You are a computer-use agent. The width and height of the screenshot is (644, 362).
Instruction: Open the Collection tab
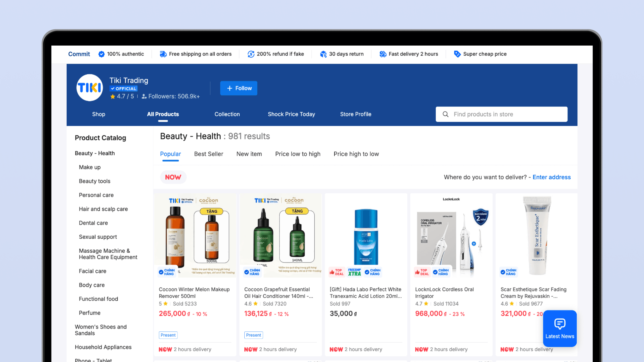(x=227, y=114)
